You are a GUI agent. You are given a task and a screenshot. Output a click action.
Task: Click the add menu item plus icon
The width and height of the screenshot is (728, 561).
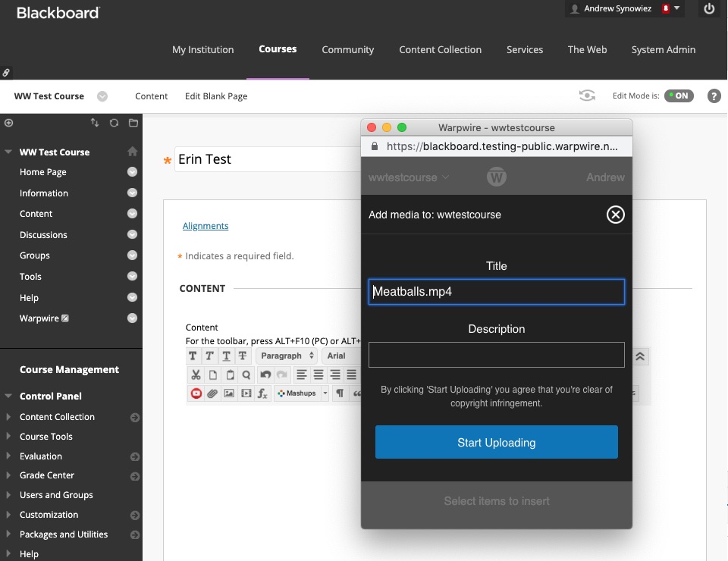tap(8, 123)
